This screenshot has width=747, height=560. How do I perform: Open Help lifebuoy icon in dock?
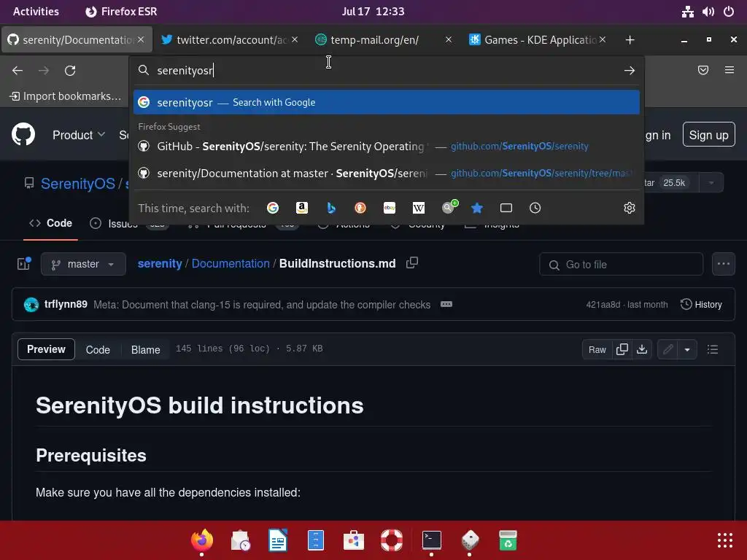tap(392, 540)
